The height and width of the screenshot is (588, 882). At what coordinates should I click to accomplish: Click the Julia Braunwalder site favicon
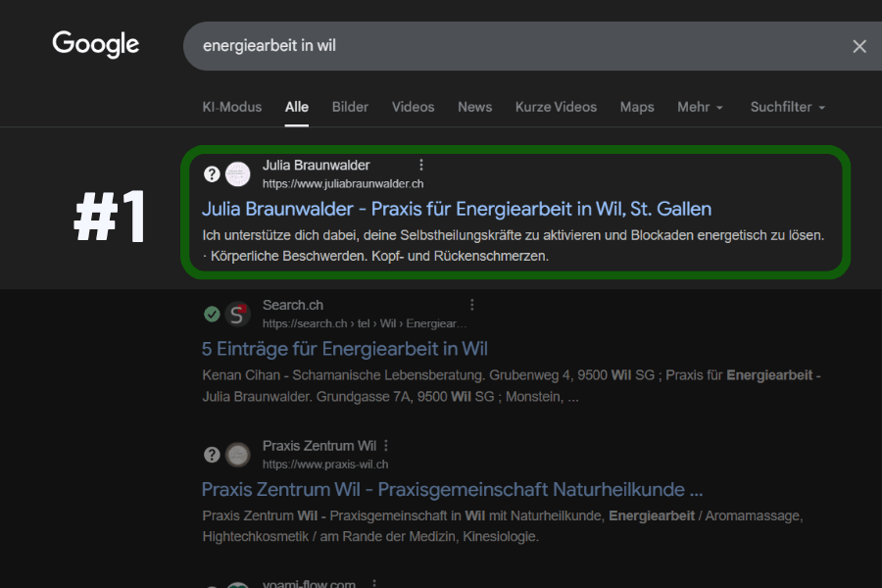pyautogui.click(x=238, y=174)
